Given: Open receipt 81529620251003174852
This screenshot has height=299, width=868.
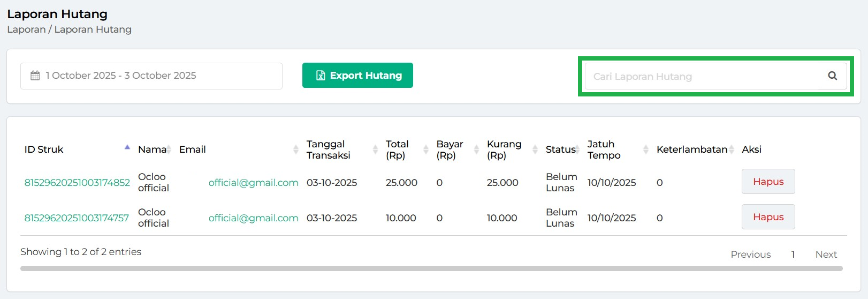Looking at the screenshot, I should click(x=77, y=183).
